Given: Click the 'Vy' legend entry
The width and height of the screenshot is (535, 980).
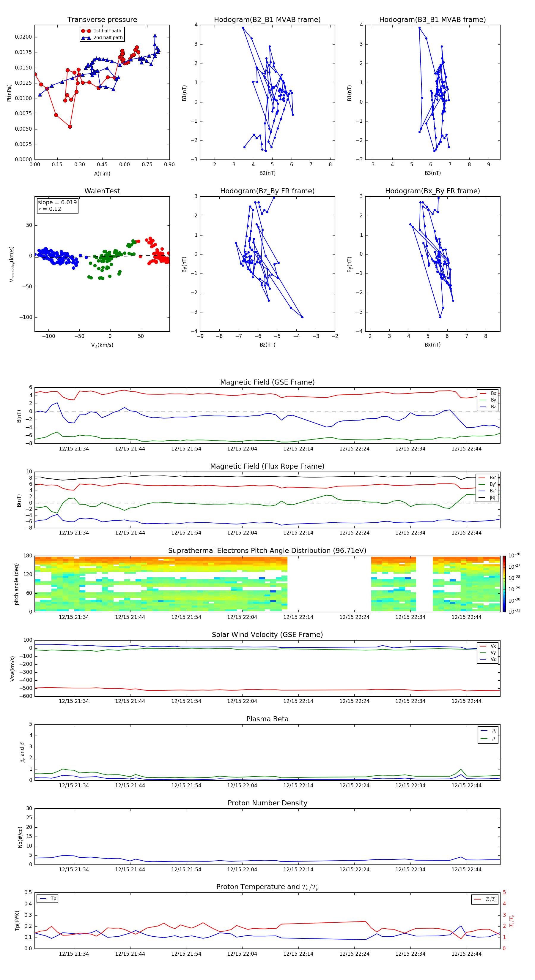Looking at the screenshot, I should 488,653.
